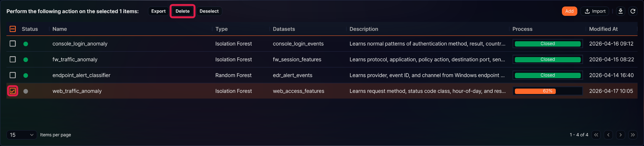
Task: Click the web_access_features dataset cell
Action: pyautogui.click(x=298, y=91)
